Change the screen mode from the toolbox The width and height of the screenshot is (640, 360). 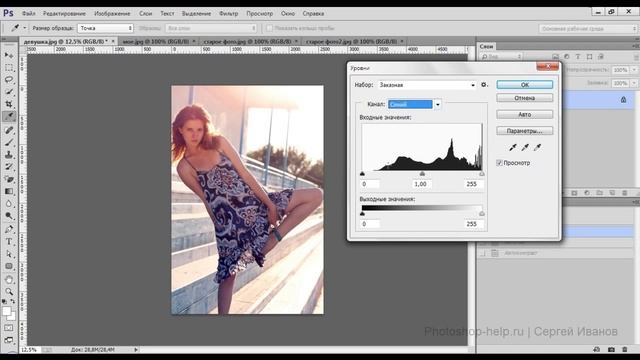pos(9,340)
